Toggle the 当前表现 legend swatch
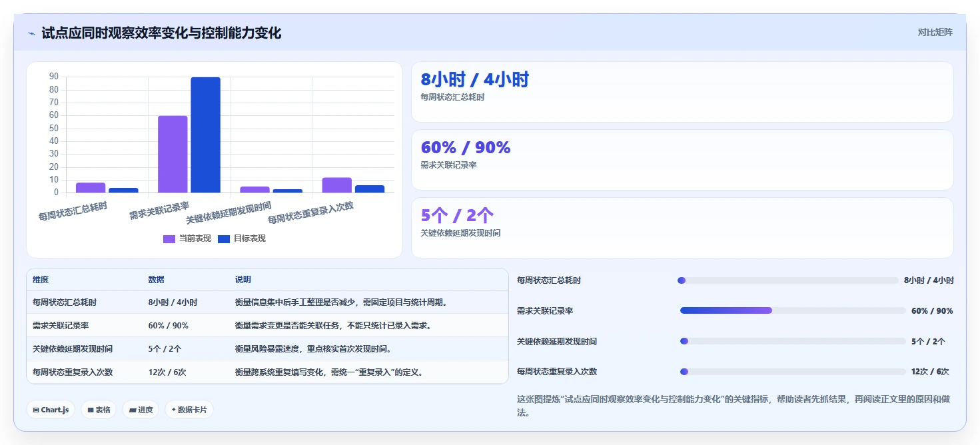The width and height of the screenshot is (980, 445). pos(169,238)
